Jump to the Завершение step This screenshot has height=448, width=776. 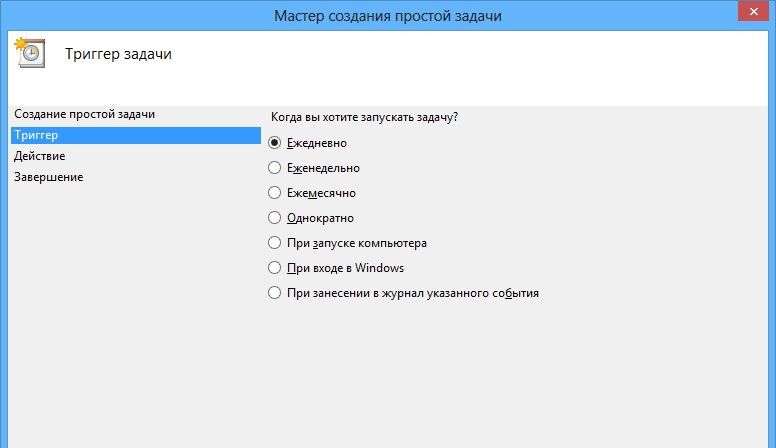48,177
